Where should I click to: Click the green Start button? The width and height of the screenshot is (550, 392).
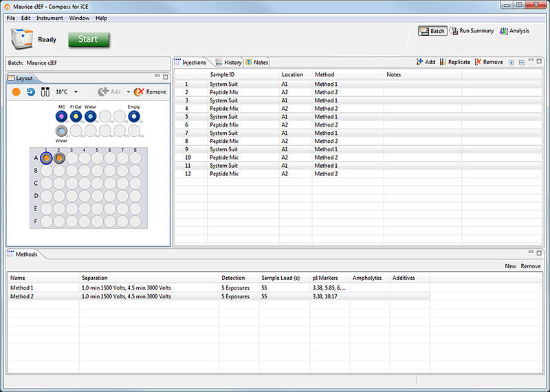coord(89,39)
